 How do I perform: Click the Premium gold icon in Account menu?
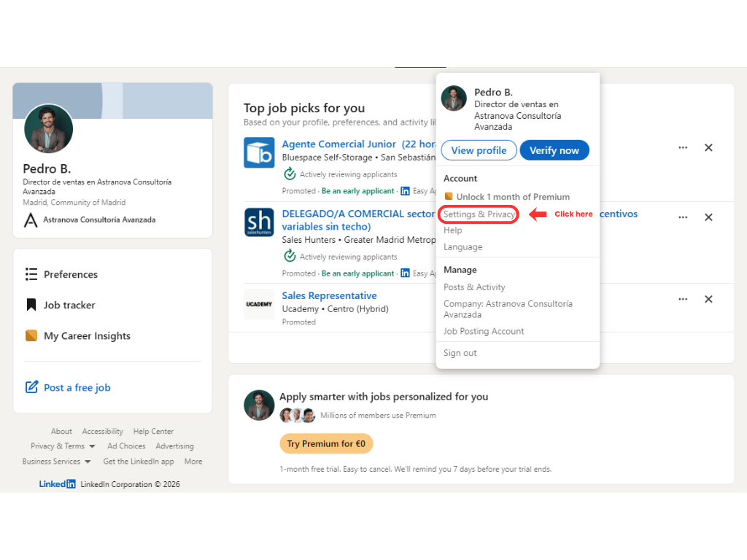click(449, 196)
